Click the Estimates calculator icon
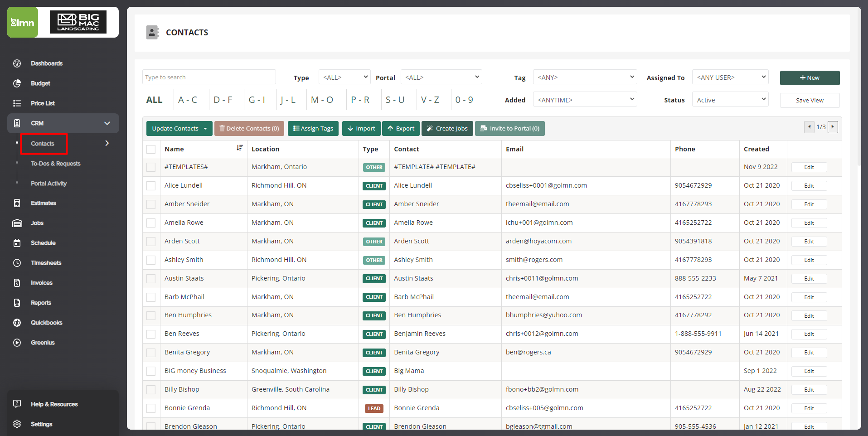 coord(17,203)
